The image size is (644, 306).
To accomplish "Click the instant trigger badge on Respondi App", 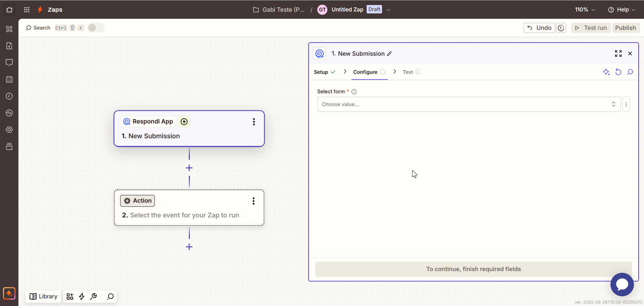I will (184, 121).
